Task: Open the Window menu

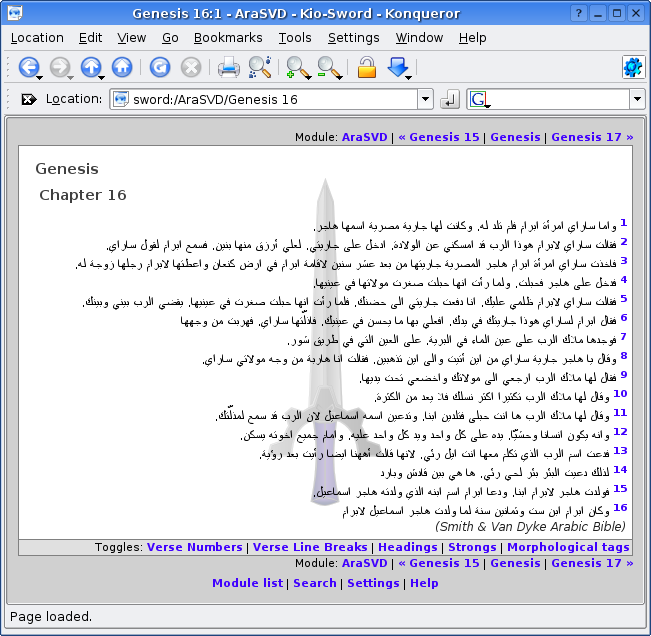Action: coord(419,38)
